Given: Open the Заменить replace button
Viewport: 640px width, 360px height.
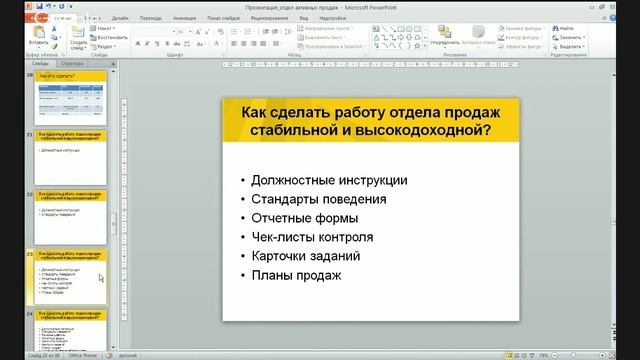Looking at the screenshot, I should coord(569,38).
